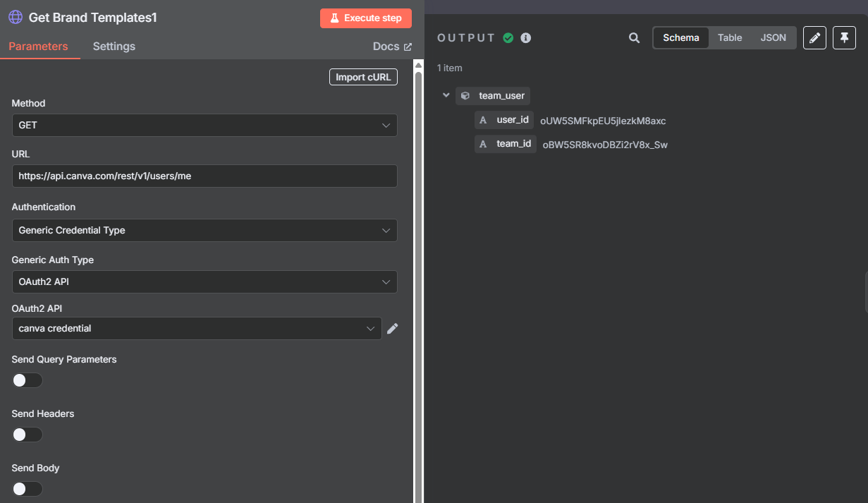868x503 pixels.
Task: Pin the output data
Action: pos(844,37)
